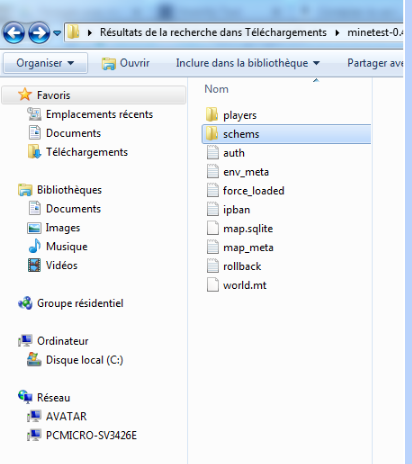The height and width of the screenshot is (464, 412).
Task: Click the AVATAR computer icon
Action: tap(34, 416)
